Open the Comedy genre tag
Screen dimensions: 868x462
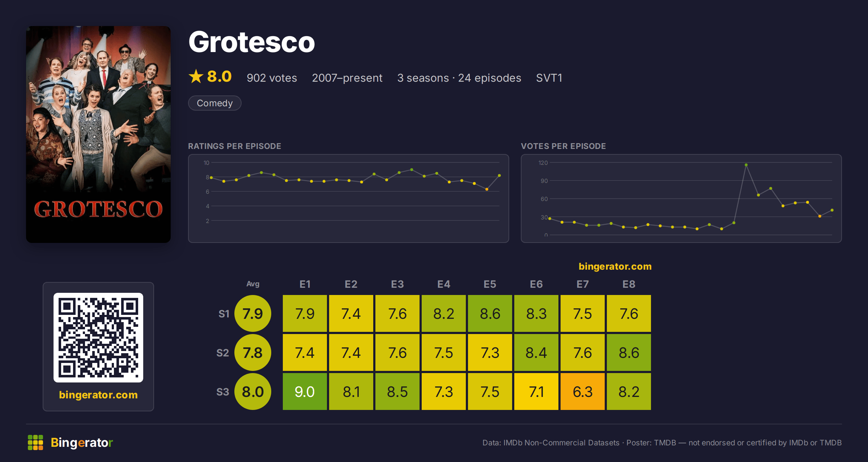215,103
